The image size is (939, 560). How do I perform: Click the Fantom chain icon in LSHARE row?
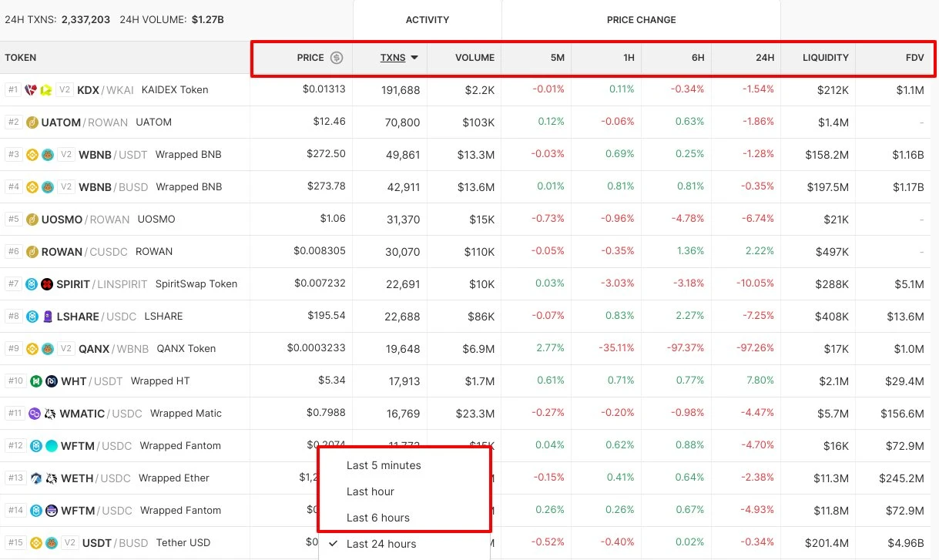32,317
